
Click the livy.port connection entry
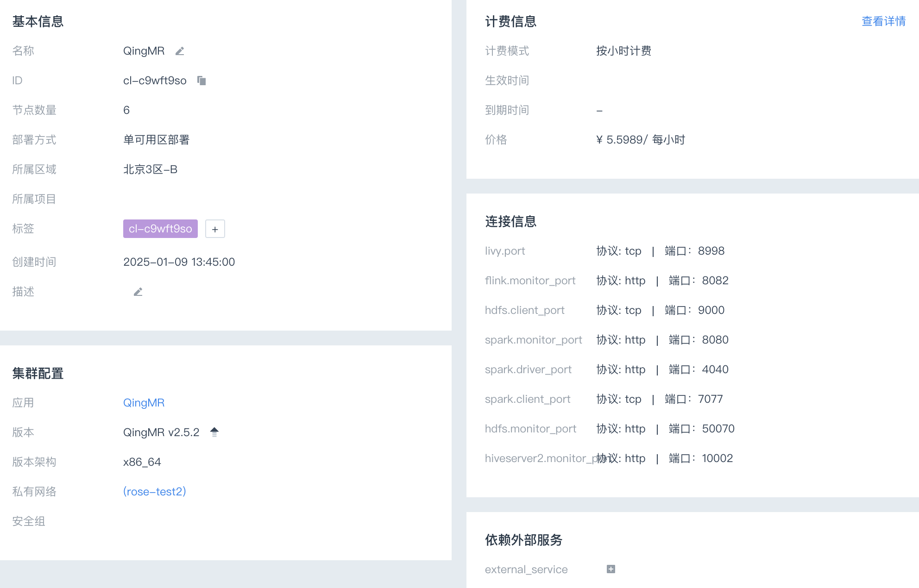tap(505, 251)
